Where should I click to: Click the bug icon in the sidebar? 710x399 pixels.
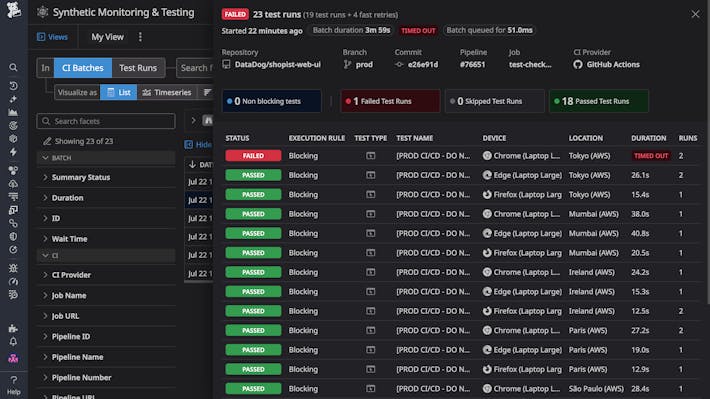pos(13,268)
